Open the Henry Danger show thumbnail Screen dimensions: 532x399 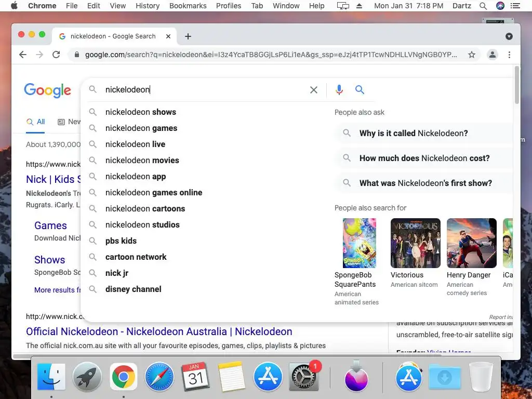[x=472, y=243]
